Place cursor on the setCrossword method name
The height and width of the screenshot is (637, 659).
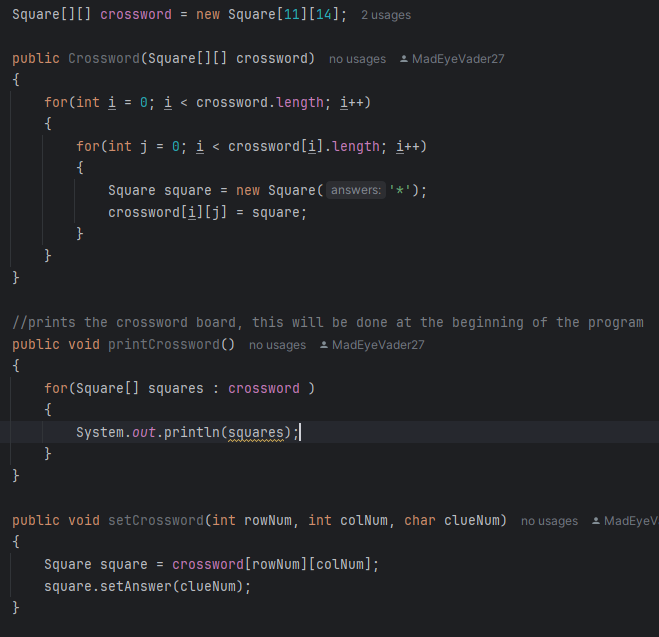tap(152, 521)
